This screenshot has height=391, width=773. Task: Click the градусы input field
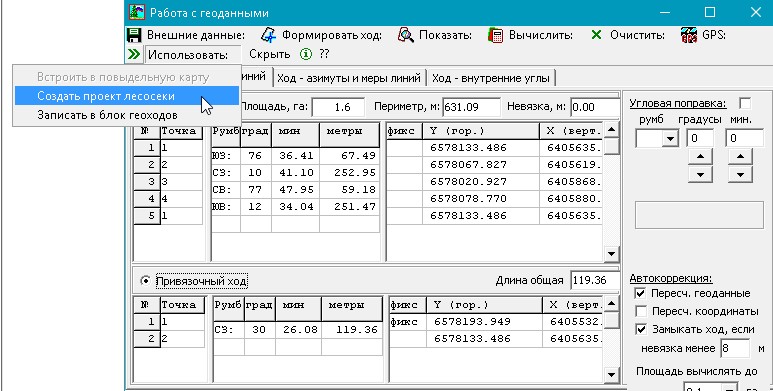coord(700,139)
